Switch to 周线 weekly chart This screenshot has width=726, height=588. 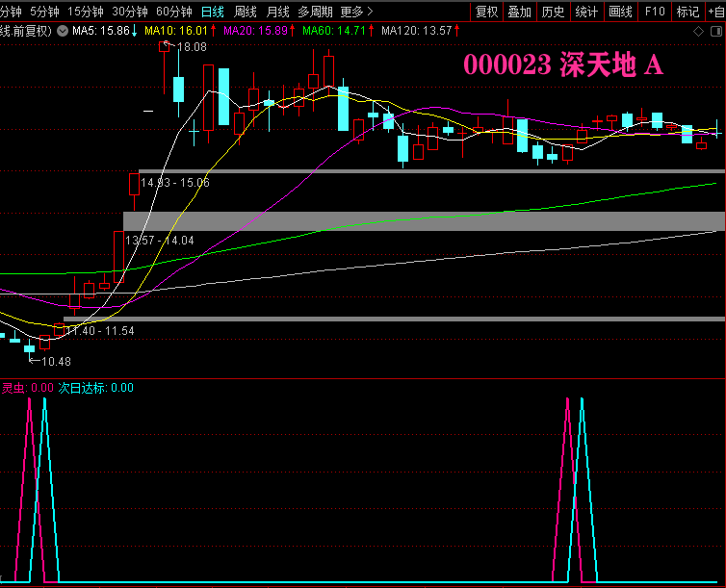pyautogui.click(x=246, y=12)
